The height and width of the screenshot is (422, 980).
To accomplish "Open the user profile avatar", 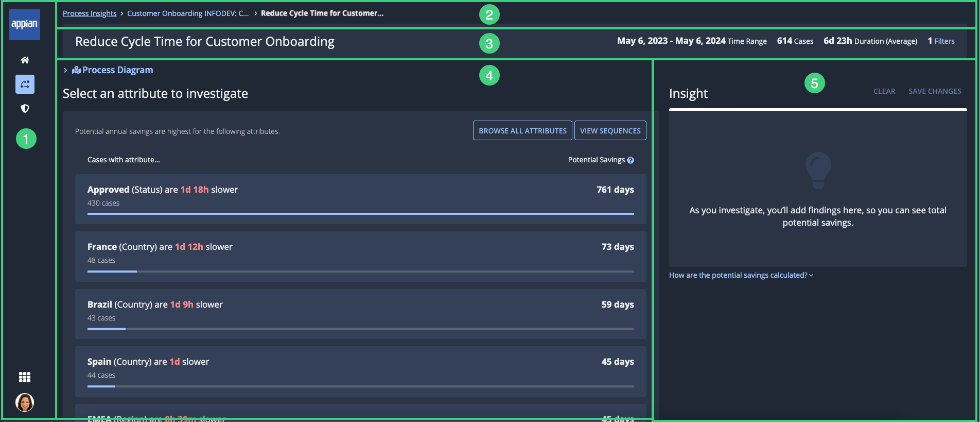I will 25,402.
